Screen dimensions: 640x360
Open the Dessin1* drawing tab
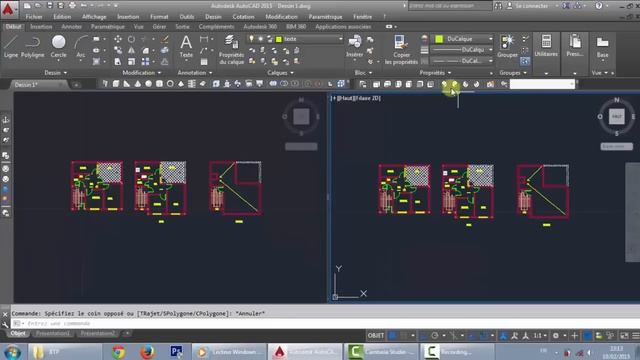coord(26,84)
